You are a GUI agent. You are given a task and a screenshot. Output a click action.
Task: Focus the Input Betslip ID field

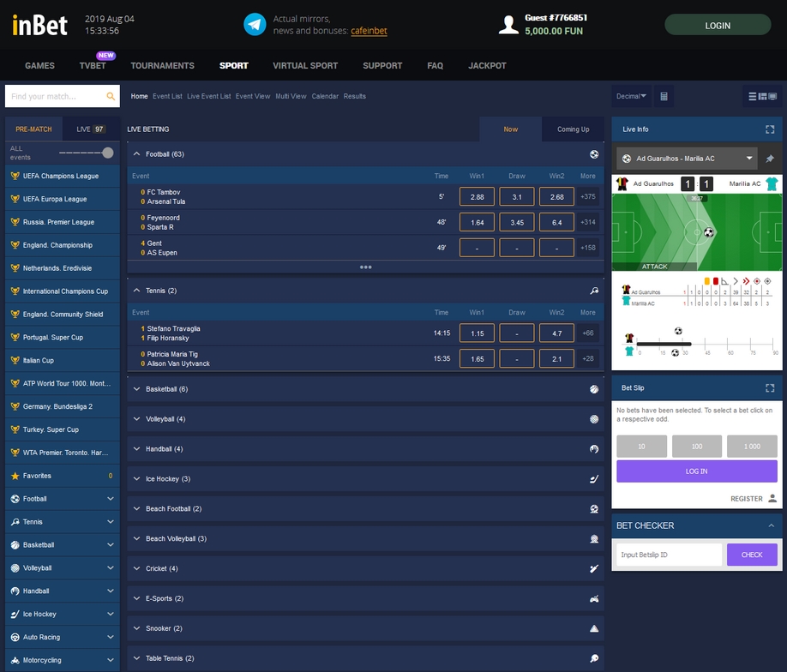pyautogui.click(x=669, y=555)
